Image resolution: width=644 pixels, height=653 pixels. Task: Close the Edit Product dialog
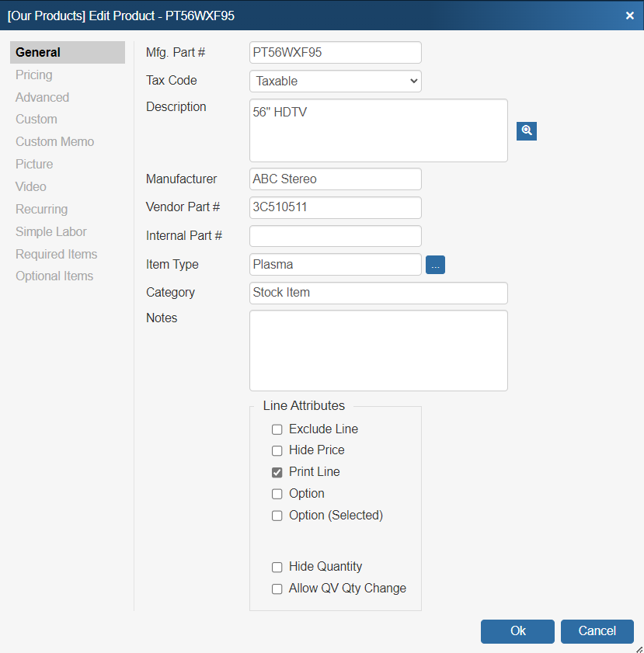(630, 16)
